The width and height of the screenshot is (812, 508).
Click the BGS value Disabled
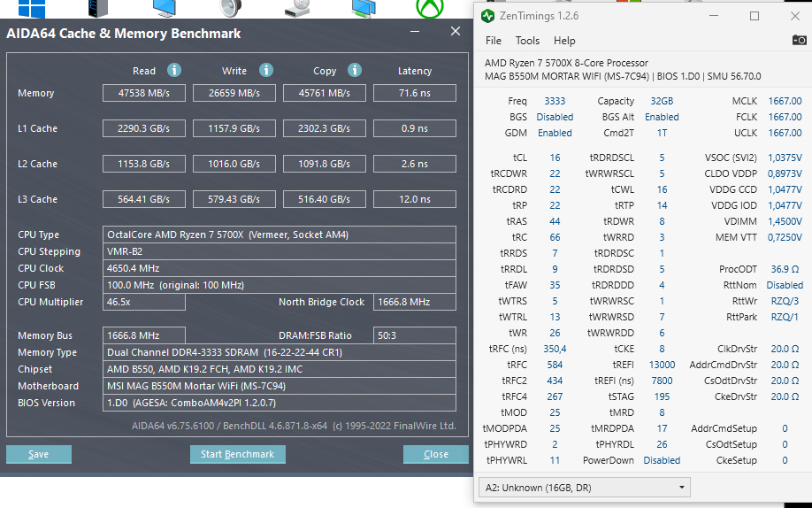555,117
